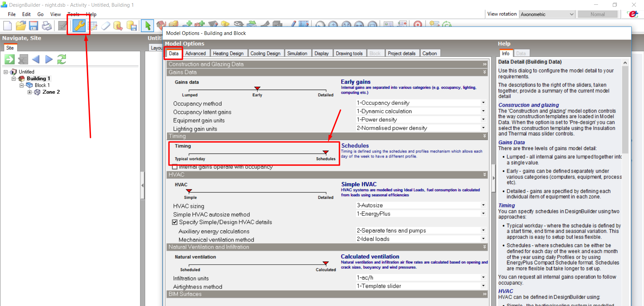
Task: Click the Print toolbar icon
Action: pyautogui.click(x=47, y=26)
